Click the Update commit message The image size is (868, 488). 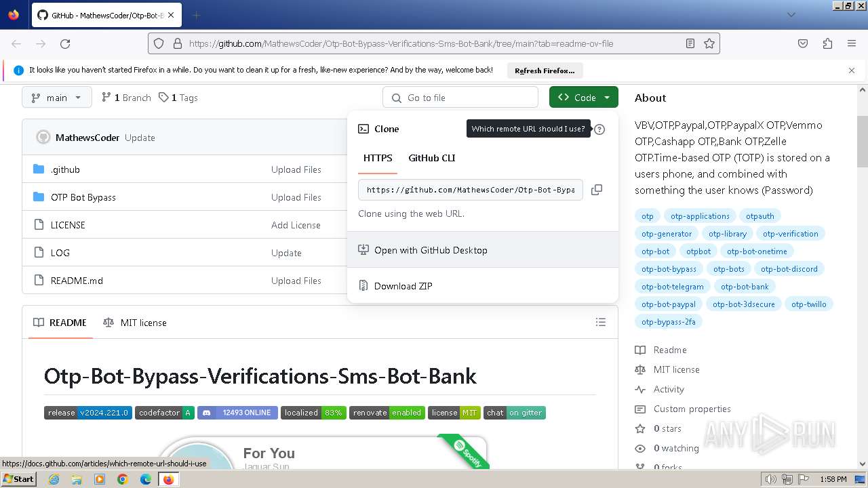(140, 138)
